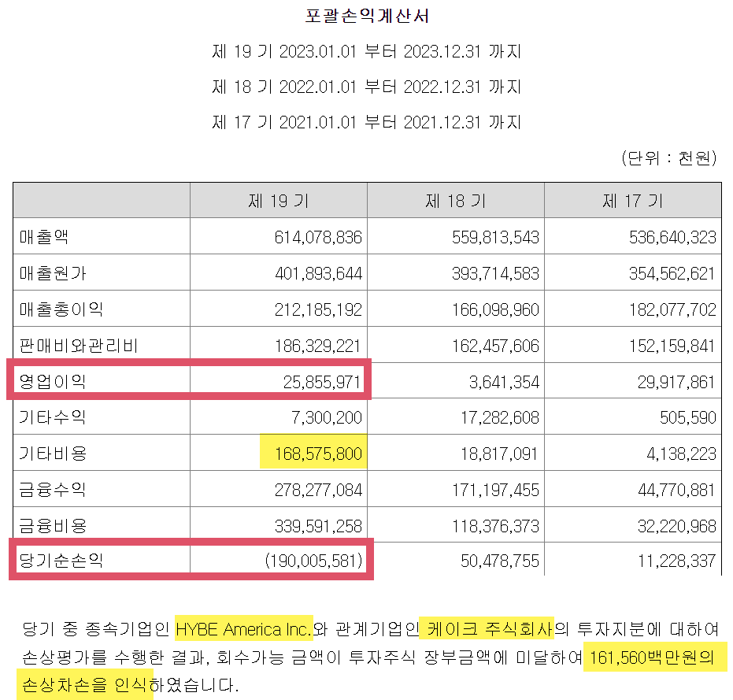The height and width of the screenshot is (700, 733).
Task: Click the value 18,817,091
Action: pos(500,454)
